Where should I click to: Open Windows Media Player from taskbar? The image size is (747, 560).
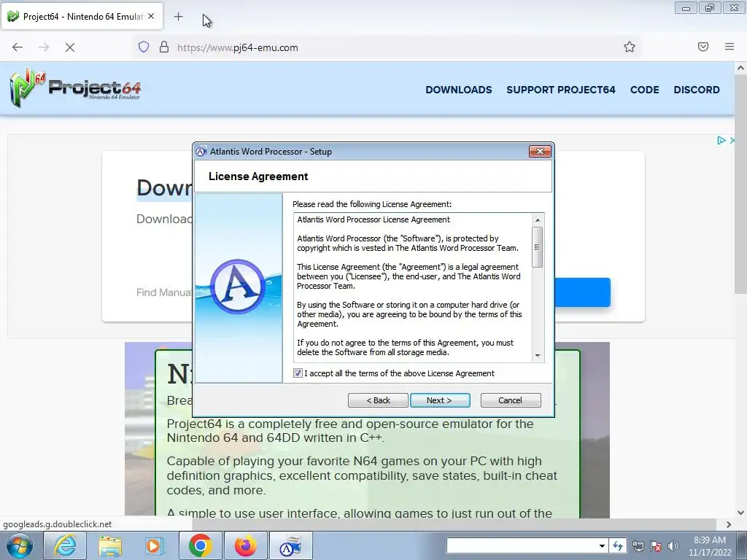coord(154,545)
